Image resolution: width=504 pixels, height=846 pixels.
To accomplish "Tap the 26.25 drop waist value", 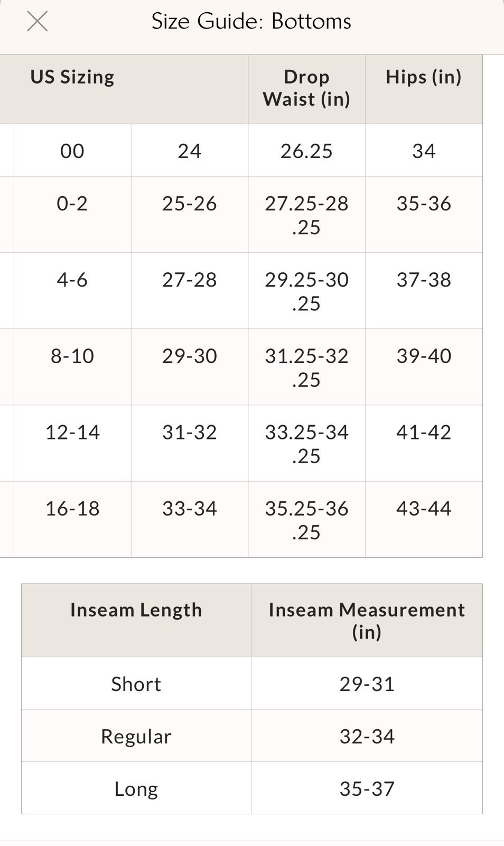I will tap(306, 151).
